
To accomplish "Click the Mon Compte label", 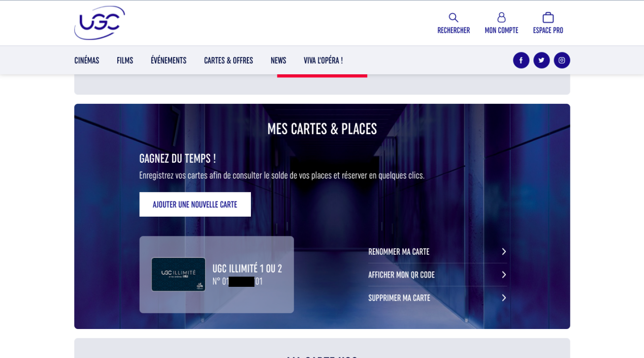I will [501, 31].
